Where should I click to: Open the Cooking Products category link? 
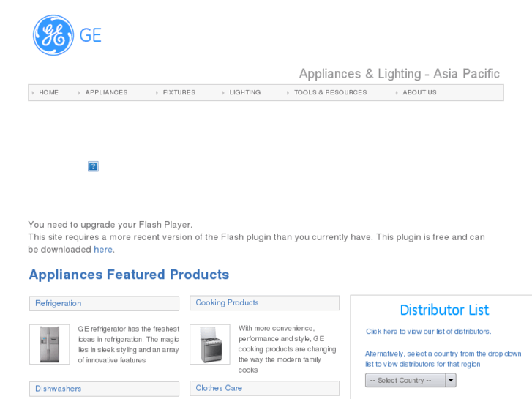227,302
